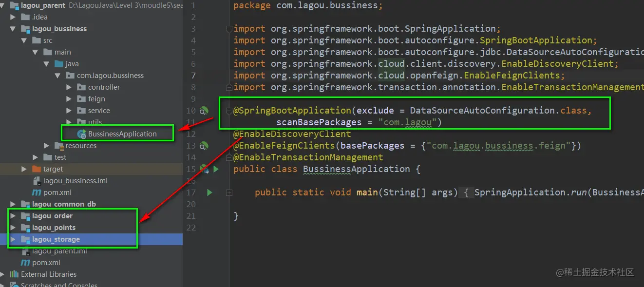Screen dimensions: 644x287
Task: Expand the target folder
Action: point(24,169)
